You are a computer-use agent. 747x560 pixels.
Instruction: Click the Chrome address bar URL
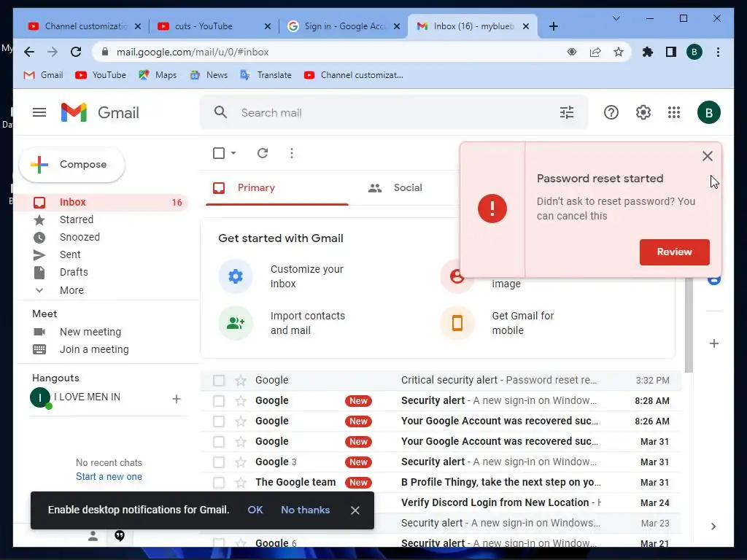tap(193, 52)
